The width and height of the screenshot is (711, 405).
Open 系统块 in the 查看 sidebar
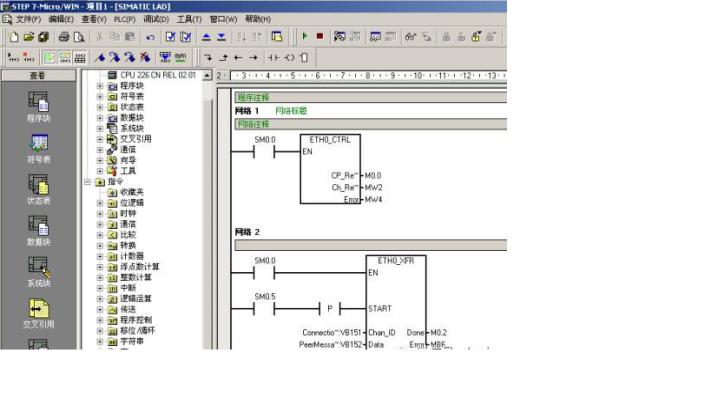point(39,272)
